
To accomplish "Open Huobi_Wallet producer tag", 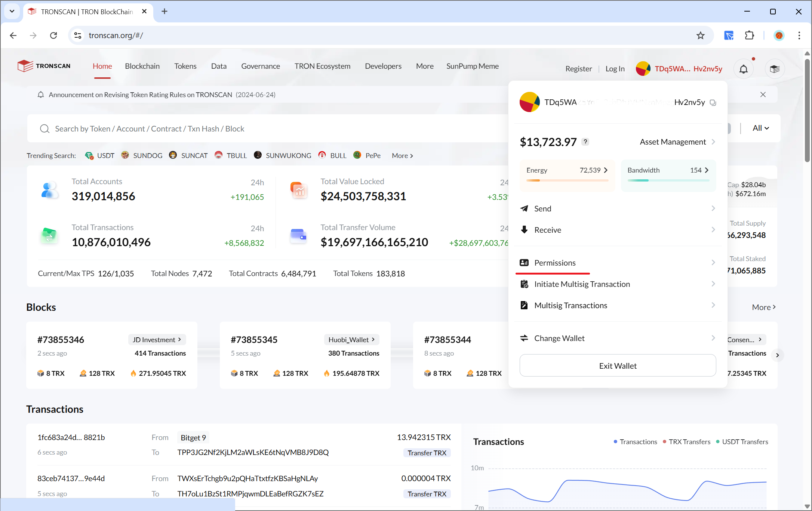I will coord(351,340).
